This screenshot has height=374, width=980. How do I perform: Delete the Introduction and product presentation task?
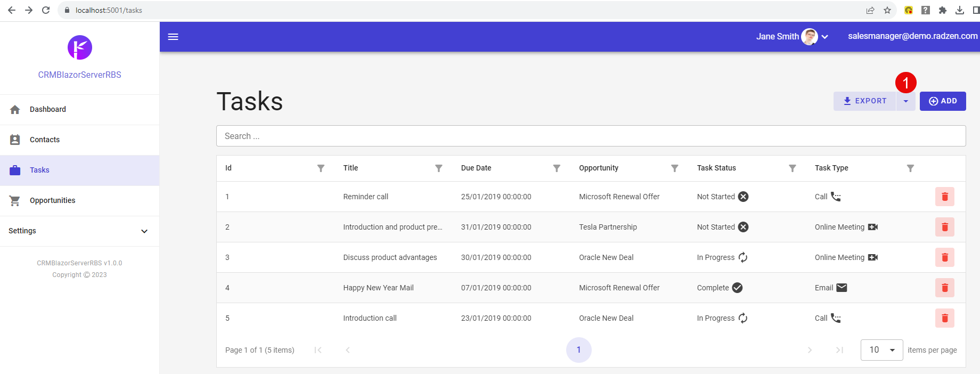pos(945,227)
